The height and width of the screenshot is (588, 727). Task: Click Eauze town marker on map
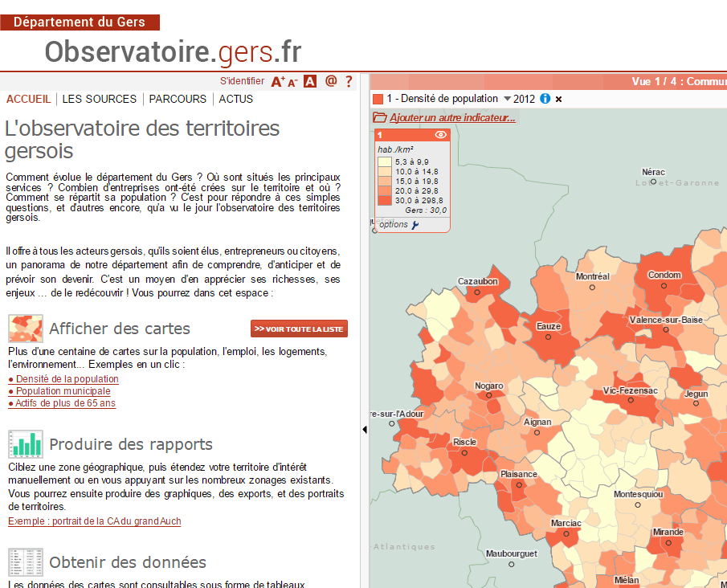coord(548,337)
